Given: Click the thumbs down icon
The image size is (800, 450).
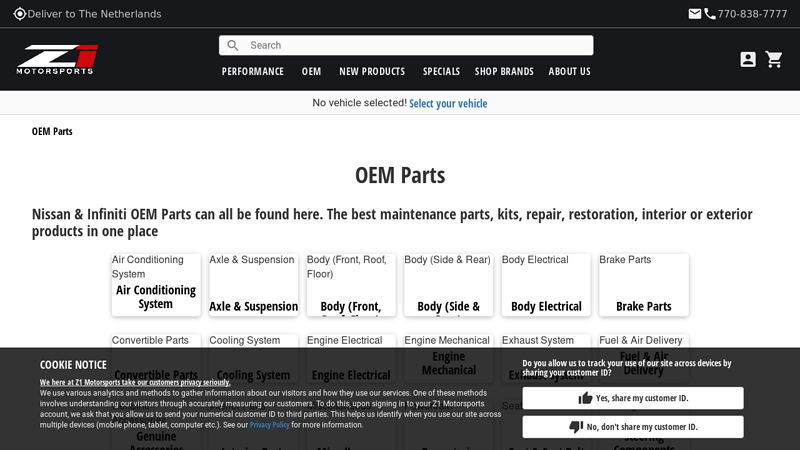Looking at the screenshot, I should (576, 427).
